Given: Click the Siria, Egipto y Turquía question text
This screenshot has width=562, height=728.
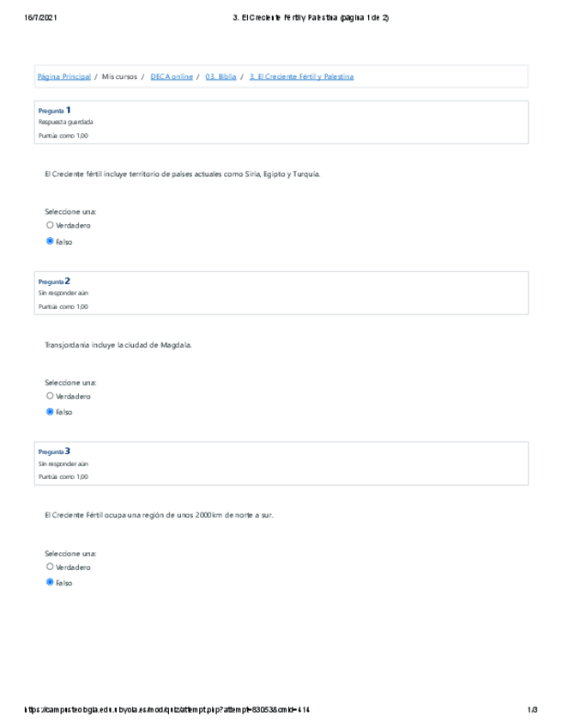Looking at the screenshot, I should (182, 173).
